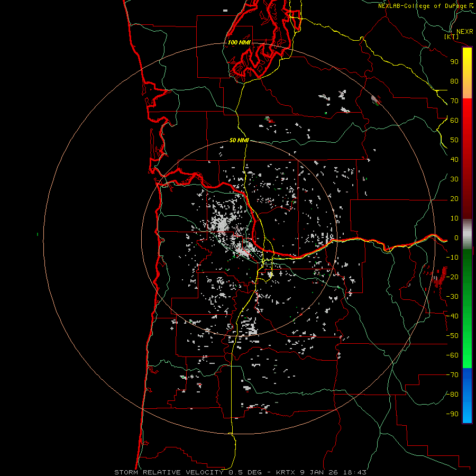476x476 pixels.
Task: Click the 70 value on velocity scale
Action: coord(454,101)
